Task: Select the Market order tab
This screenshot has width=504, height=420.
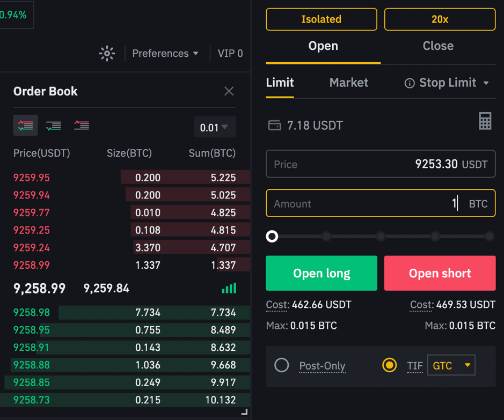Action: pos(349,83)
